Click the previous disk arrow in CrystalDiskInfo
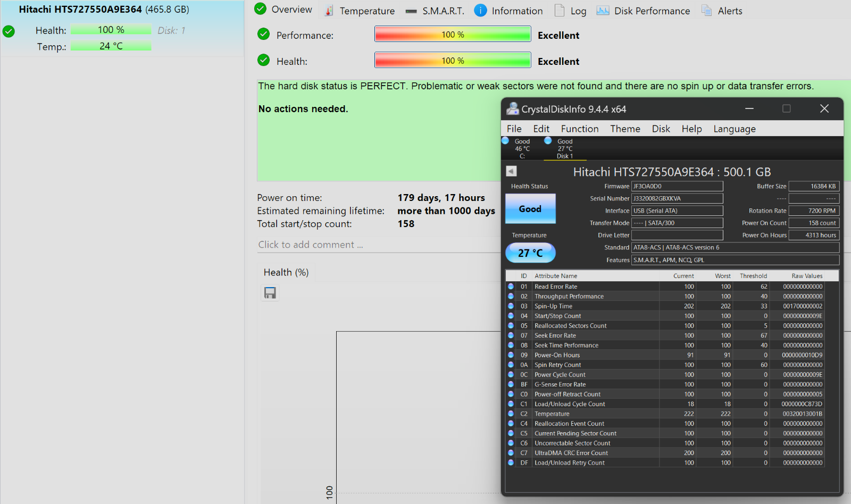 [511, 171]
